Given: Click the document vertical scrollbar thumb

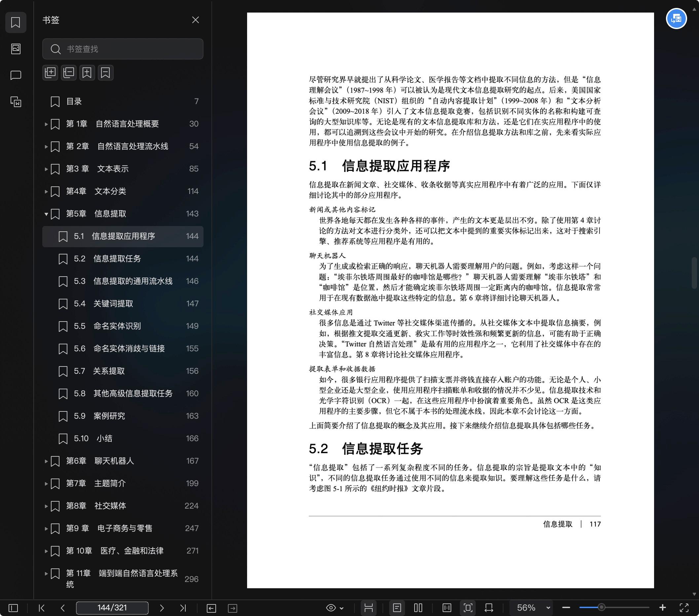Looking at the screenshot, I should point(694,273).
